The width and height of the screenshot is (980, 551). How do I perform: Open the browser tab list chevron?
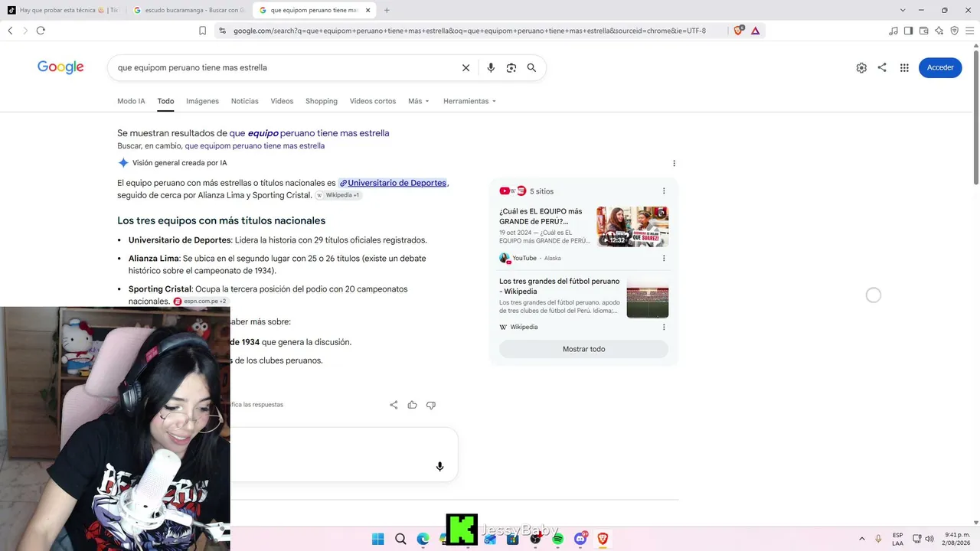point(903,10)
